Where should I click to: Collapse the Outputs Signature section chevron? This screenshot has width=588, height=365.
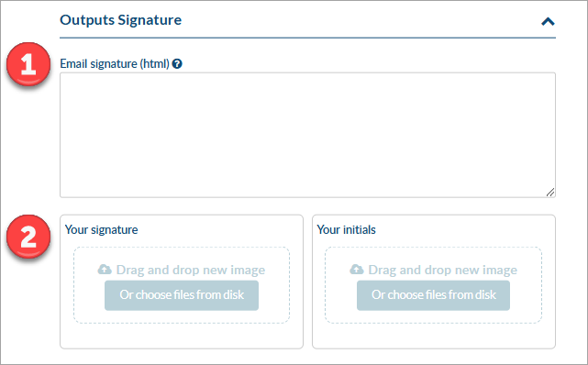pyautogui.click(x=548, y=22)
